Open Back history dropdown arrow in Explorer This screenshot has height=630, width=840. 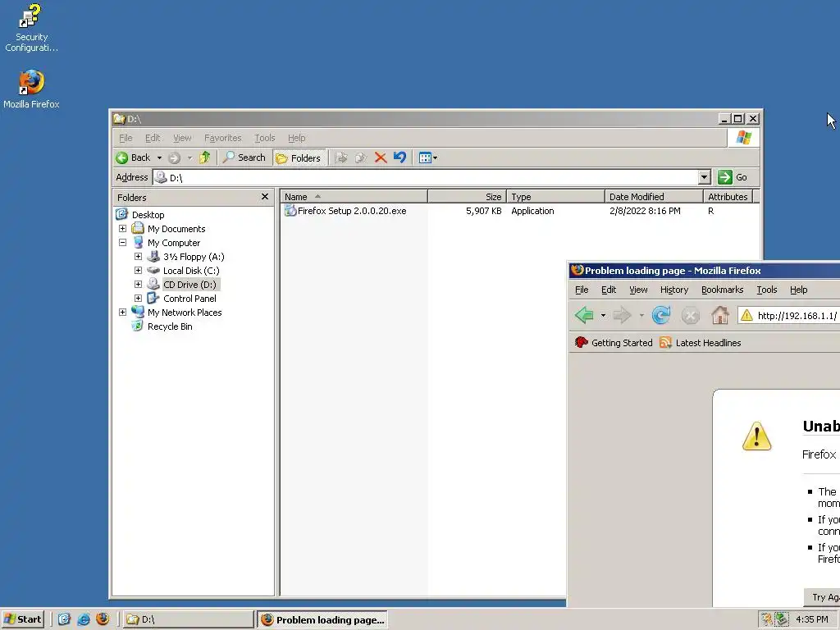159,157
